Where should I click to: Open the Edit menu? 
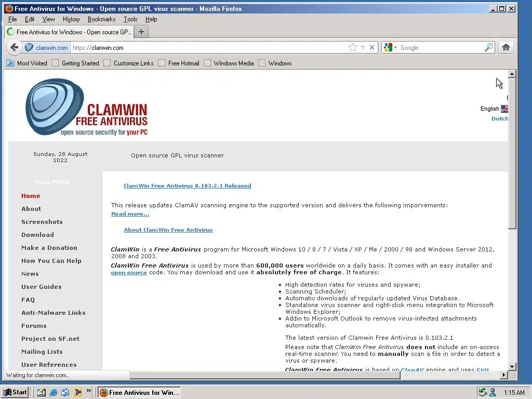tap(30, 19)
